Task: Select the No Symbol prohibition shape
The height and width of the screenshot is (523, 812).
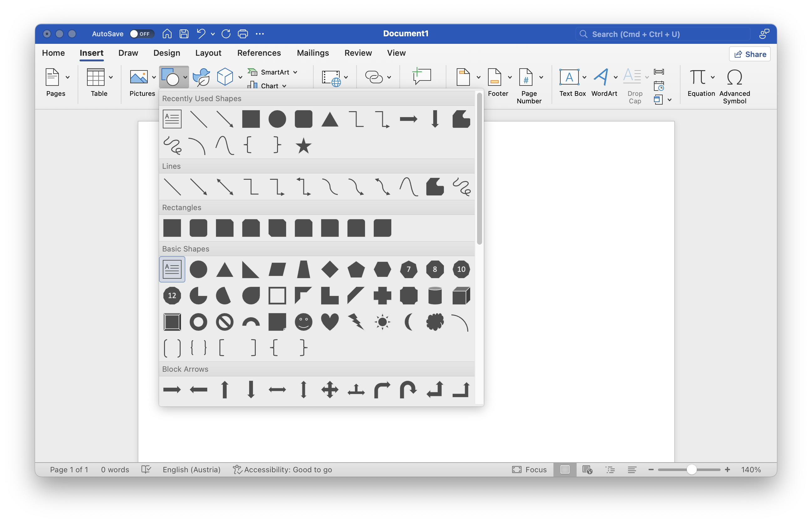Action: [x=224, y=322]
